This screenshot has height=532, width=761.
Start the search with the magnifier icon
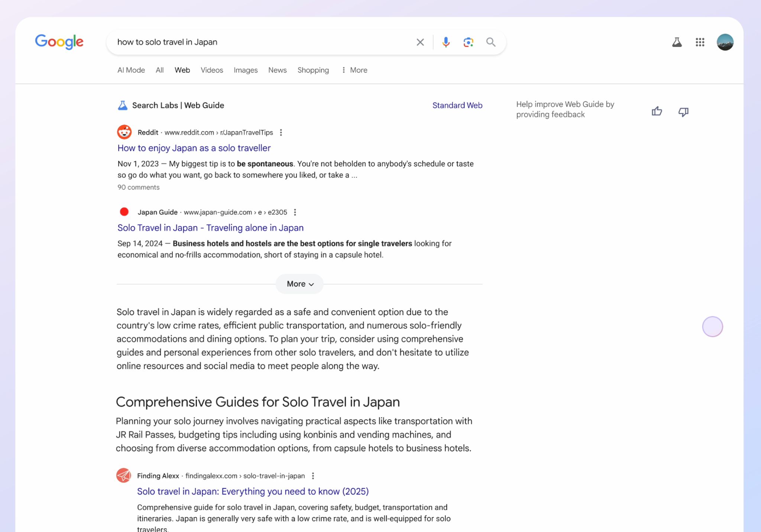click(491, 42)
